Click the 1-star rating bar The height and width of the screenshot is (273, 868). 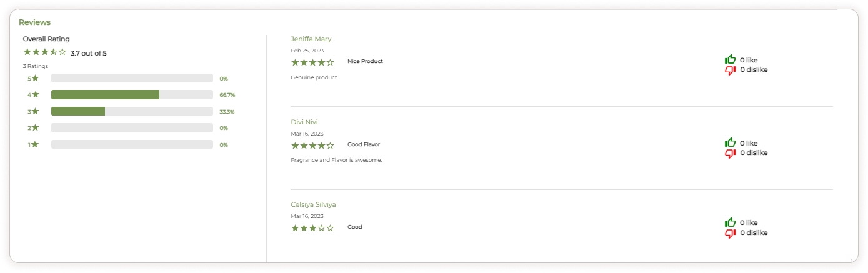pyautogui.click(x=132, y=144)
